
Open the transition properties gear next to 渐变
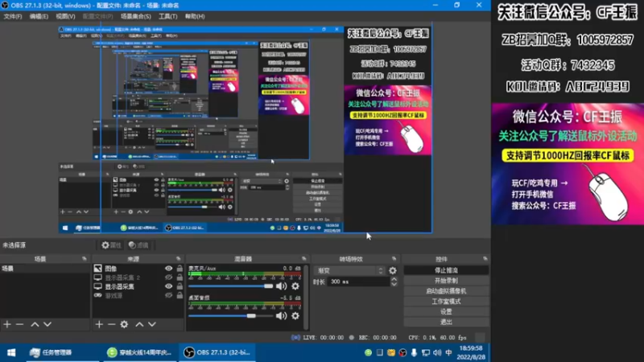tap(393, 270)
